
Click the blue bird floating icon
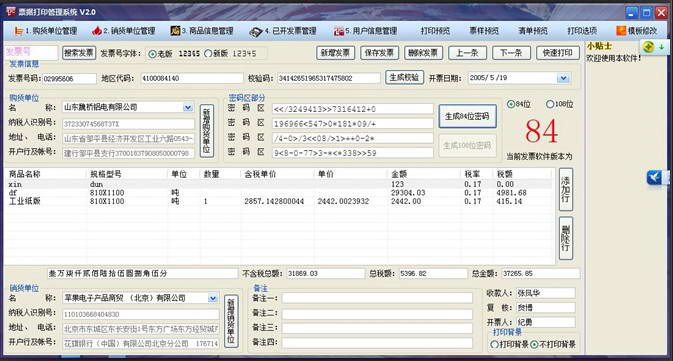click(655, 177)
